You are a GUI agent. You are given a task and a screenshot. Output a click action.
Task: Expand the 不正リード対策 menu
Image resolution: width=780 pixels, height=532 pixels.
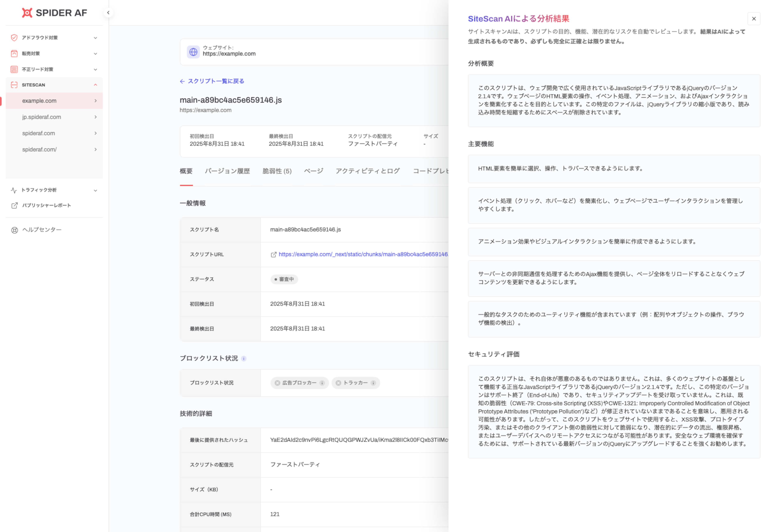[x=95, y=69]
